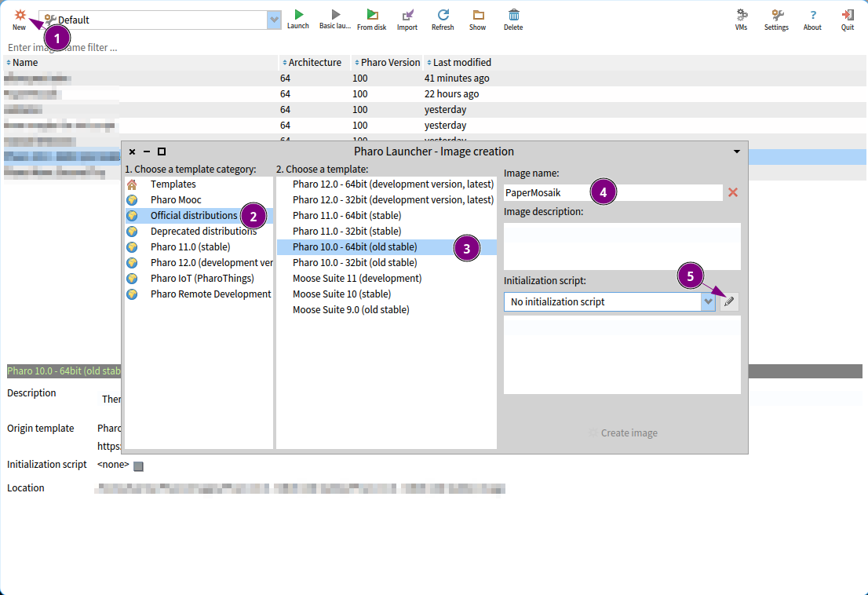The width and height of the screenshot is (868, 595).
Task: Click the globe icon beside Pharo Mooc
Action: tap(132, 200)
